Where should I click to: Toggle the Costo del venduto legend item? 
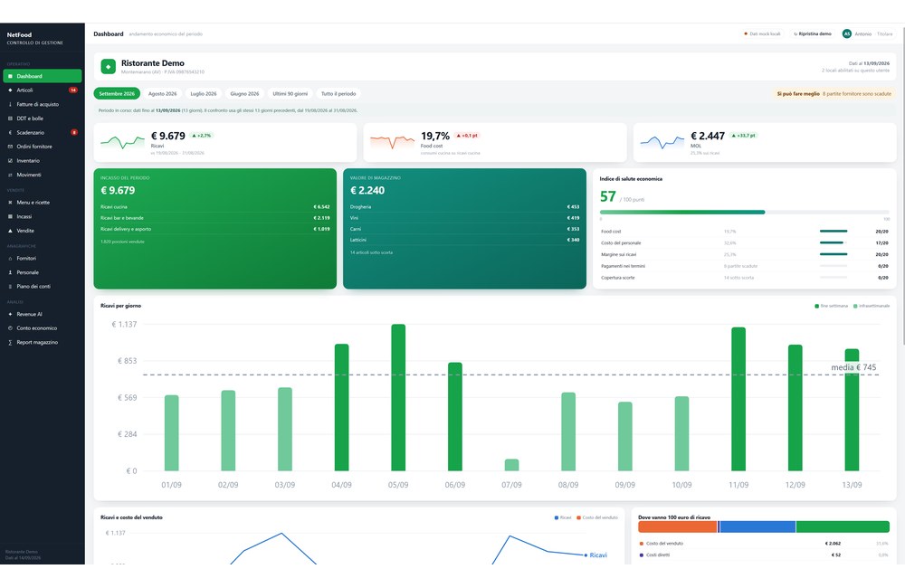click(x=597, y=517)
